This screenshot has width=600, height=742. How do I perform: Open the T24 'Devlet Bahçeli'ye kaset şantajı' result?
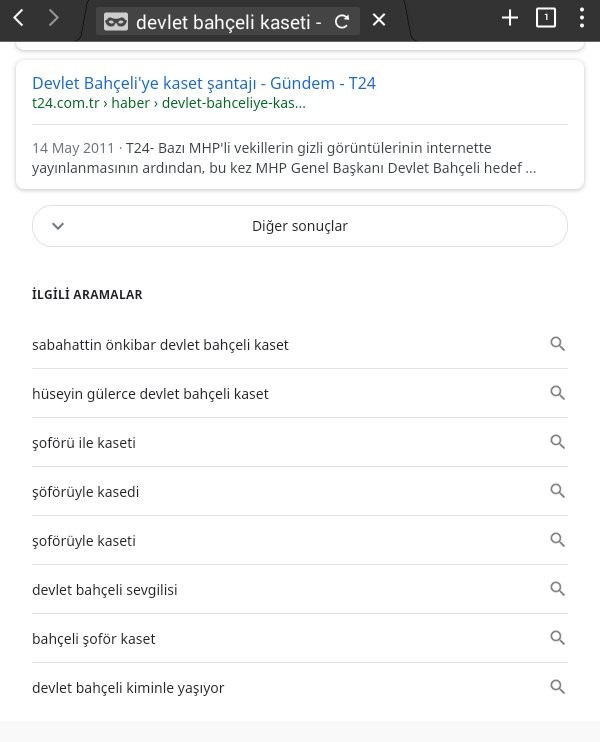[x=203, y=83]
